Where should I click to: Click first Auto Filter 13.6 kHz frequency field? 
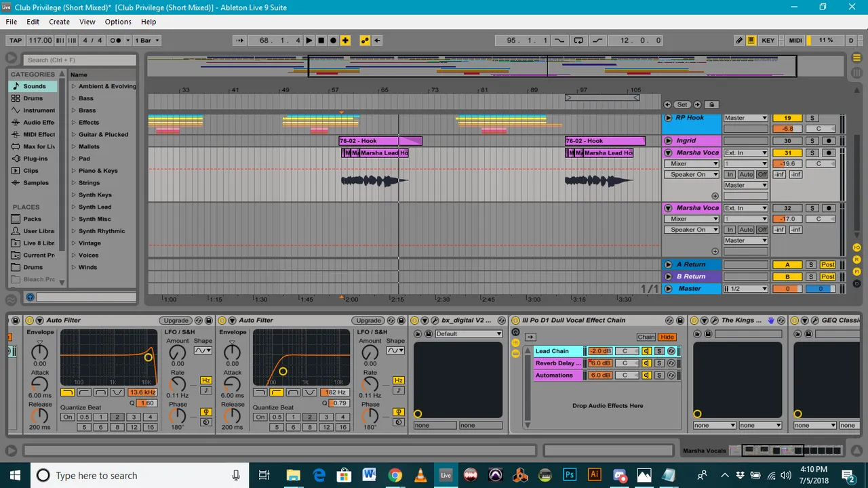tap(143, 392)
